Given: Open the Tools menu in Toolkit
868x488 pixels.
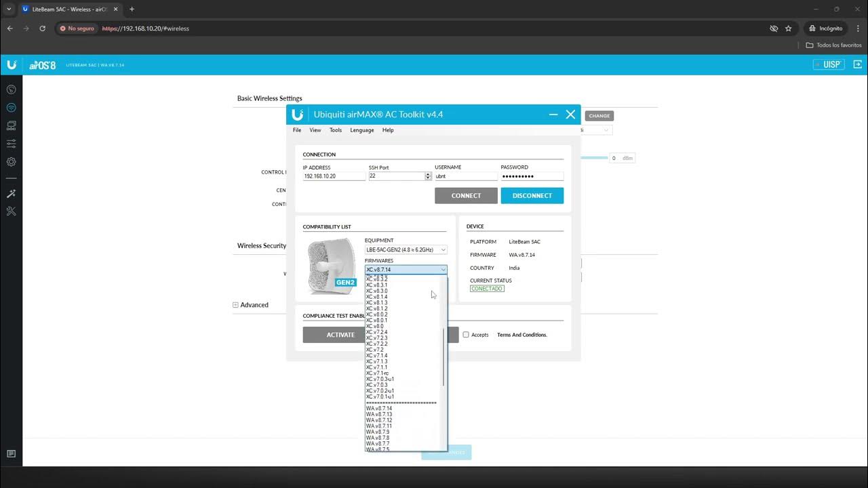Looking at the screenshot, I should tap(336, 130).
